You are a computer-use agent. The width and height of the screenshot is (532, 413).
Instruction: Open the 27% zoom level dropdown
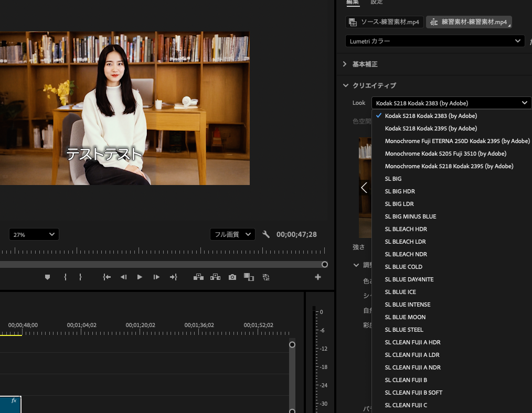pos(34,234)
